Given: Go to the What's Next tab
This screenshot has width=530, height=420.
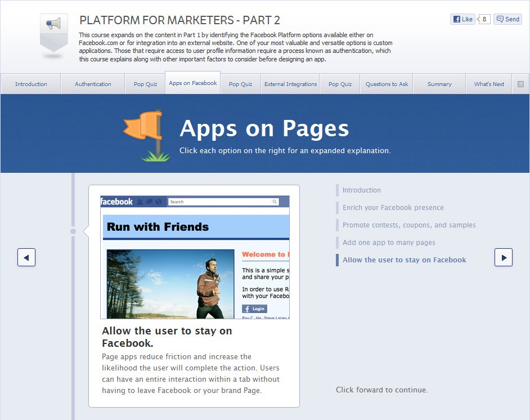Looking at the screenshot, I should (x=489, y=84).
